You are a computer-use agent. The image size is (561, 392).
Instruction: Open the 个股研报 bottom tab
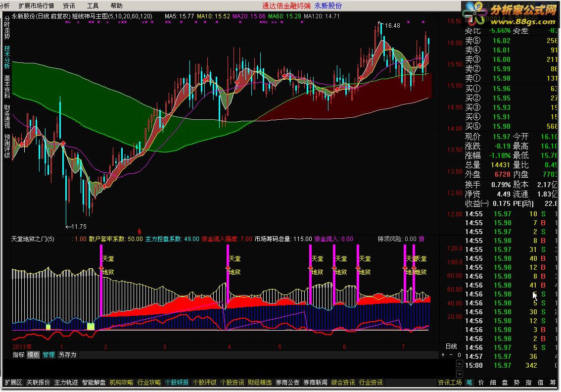pos(177,382)
